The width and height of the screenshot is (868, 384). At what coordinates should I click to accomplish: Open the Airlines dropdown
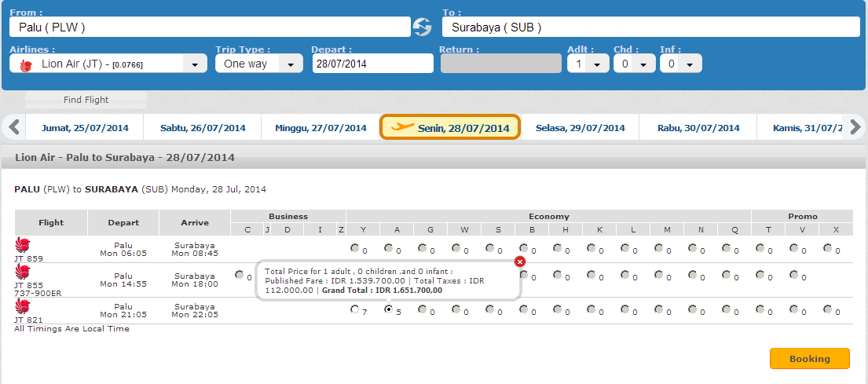click(x=195, y=64)
